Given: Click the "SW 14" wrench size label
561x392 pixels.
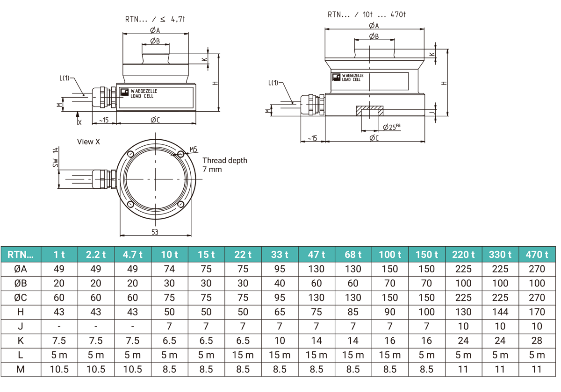Looking at the screenshot, I should 56,157.
